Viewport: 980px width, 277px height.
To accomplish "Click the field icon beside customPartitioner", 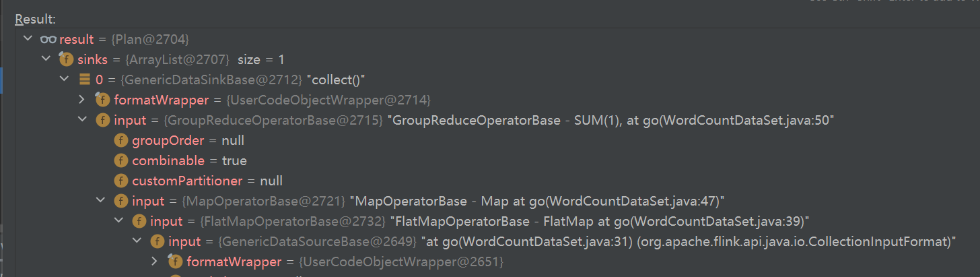I will click(121, 181).
